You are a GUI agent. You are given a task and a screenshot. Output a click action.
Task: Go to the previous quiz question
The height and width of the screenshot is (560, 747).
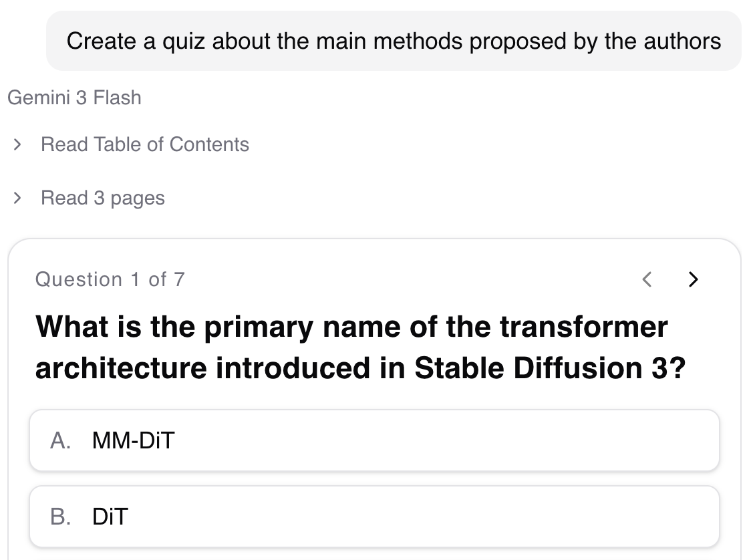click(x=646, y=279)
